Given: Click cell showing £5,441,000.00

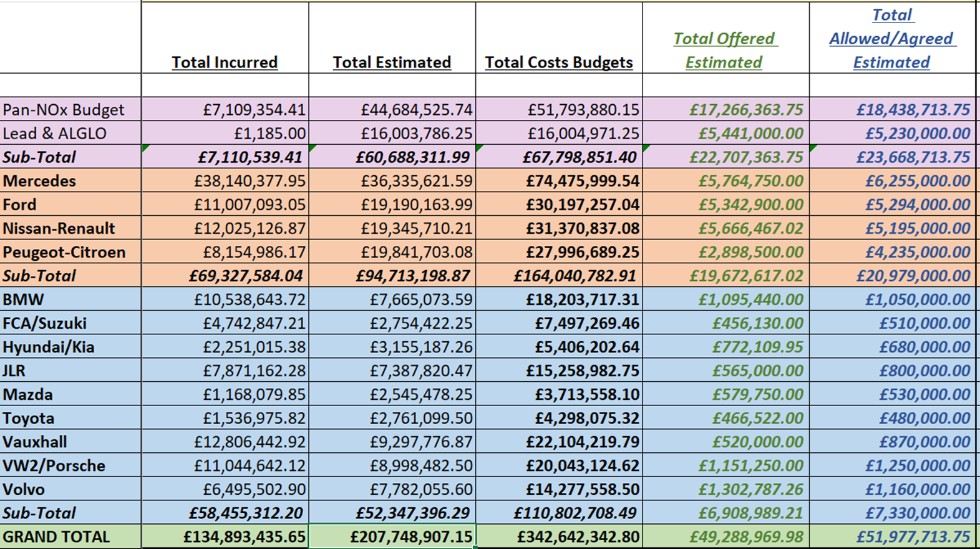Looking at the screenshot, I should pos(727,134).
